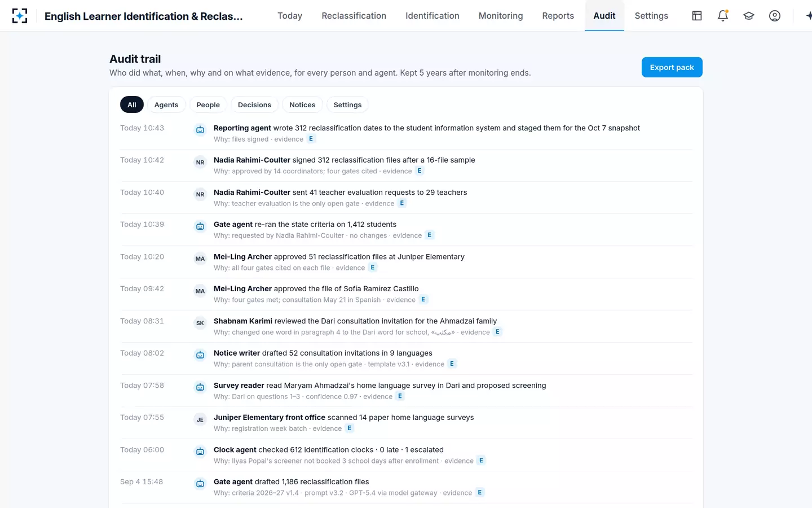Show only Decisions in audit trail
The height and width of the screenshot is (508, 812).
(254, 105)
